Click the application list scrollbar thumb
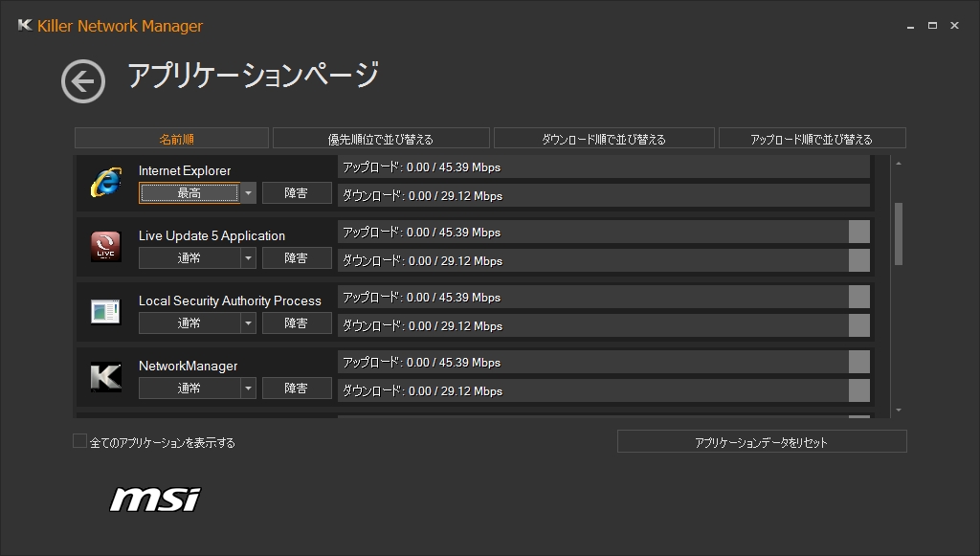The width and height of the screenshot is (980, 556). click(898, 234)
